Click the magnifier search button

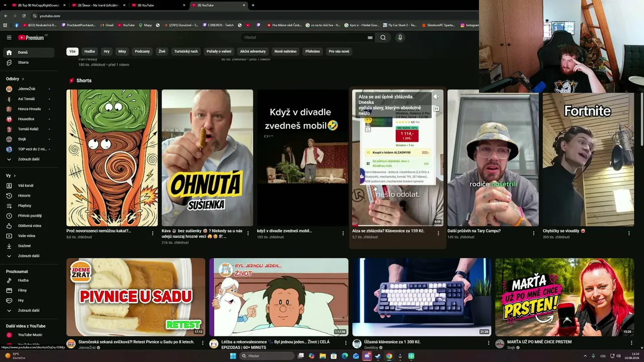coord(383,38)
